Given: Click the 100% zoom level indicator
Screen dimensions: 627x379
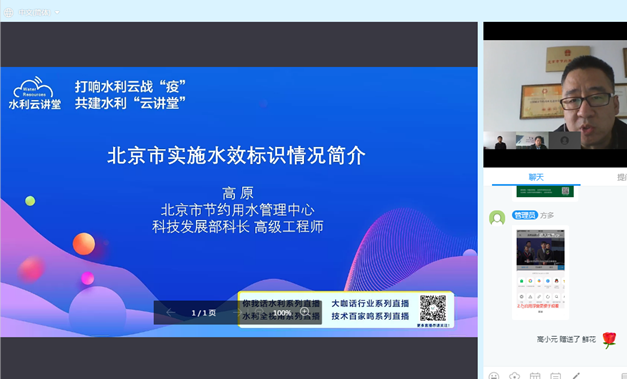Looking at the screenshot, I should point(282,313).
